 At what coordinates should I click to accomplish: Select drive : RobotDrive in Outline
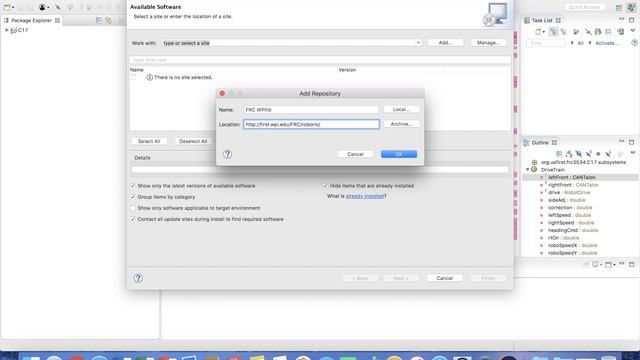tap(569, 192)
